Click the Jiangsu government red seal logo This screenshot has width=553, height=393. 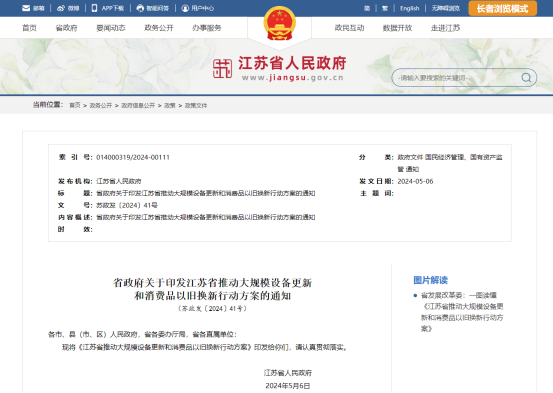222,68
